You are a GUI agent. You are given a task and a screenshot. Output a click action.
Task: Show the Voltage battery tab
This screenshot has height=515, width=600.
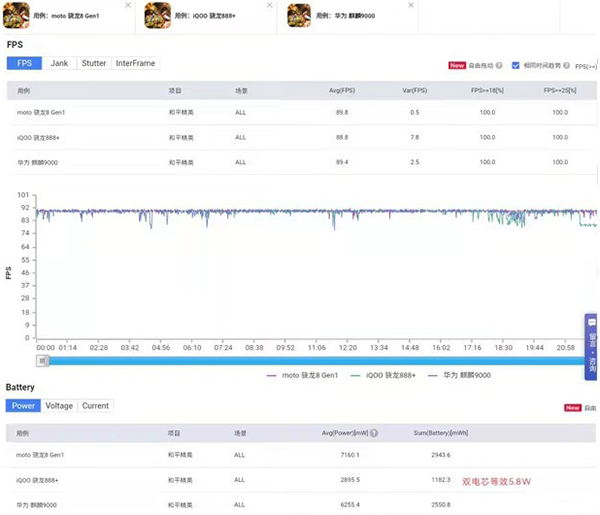(x=59, y=406)
